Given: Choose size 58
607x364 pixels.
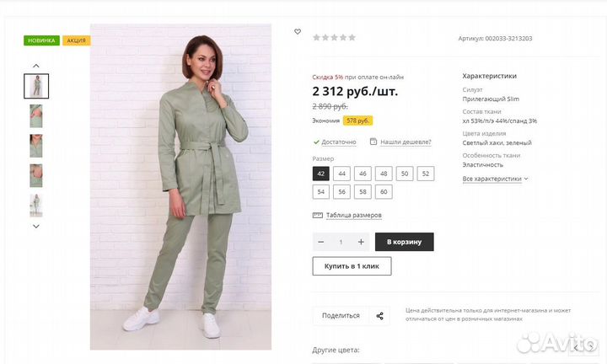Looking at the screenshot, I should coord(363,192).
